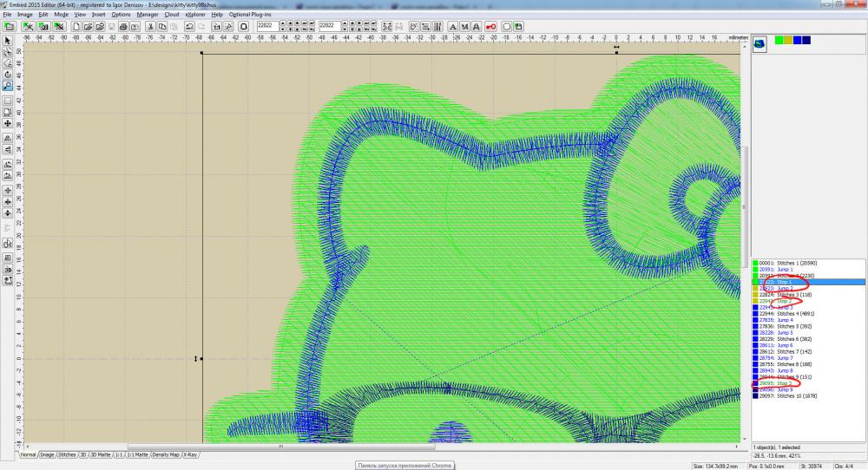This screenshot has width=868, height=470.
Task: Select 'Stop 3' row in object list
Action: click(x=807, y=383)
